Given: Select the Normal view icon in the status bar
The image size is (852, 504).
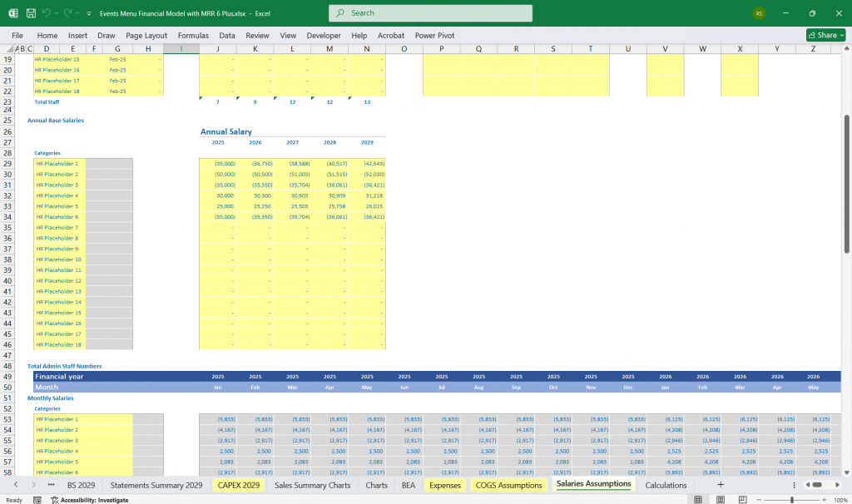Looking at the screenshot, I should tap(699, 497).
